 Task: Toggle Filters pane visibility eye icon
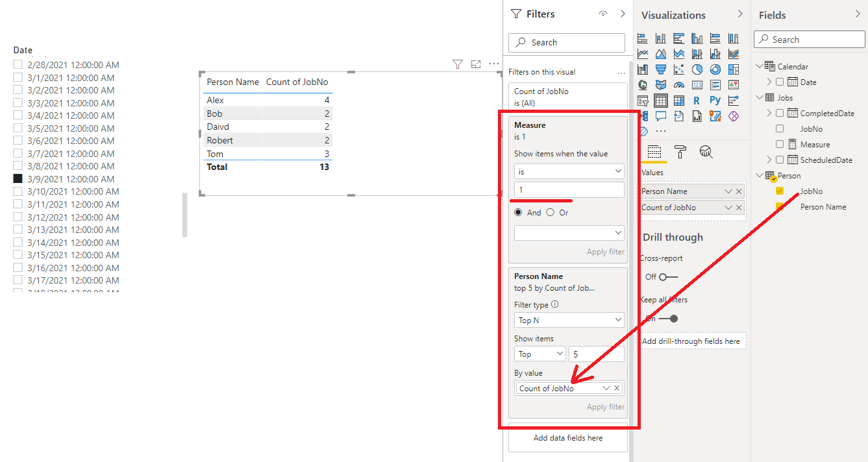coord(603,14)
